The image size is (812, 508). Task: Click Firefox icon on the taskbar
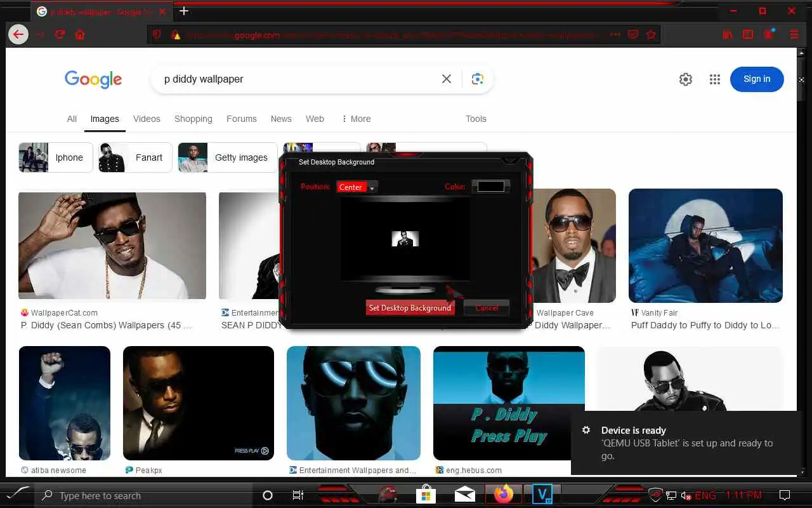(x=504, y=495)
